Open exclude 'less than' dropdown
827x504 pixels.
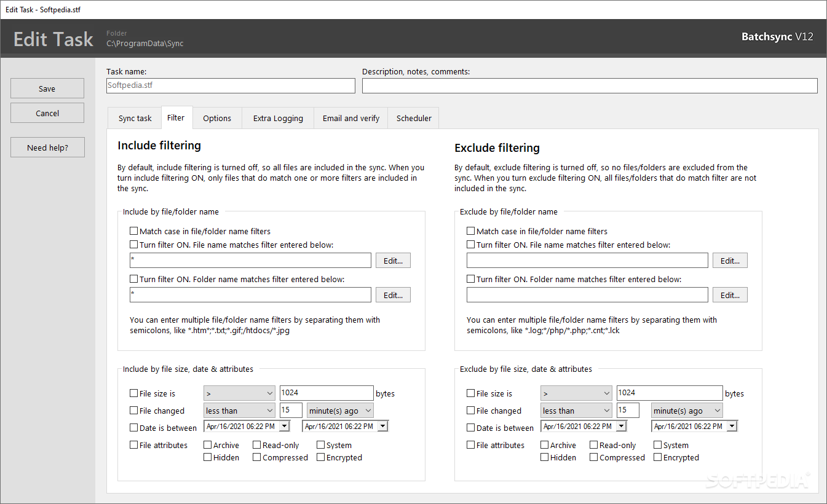[576, 411]
